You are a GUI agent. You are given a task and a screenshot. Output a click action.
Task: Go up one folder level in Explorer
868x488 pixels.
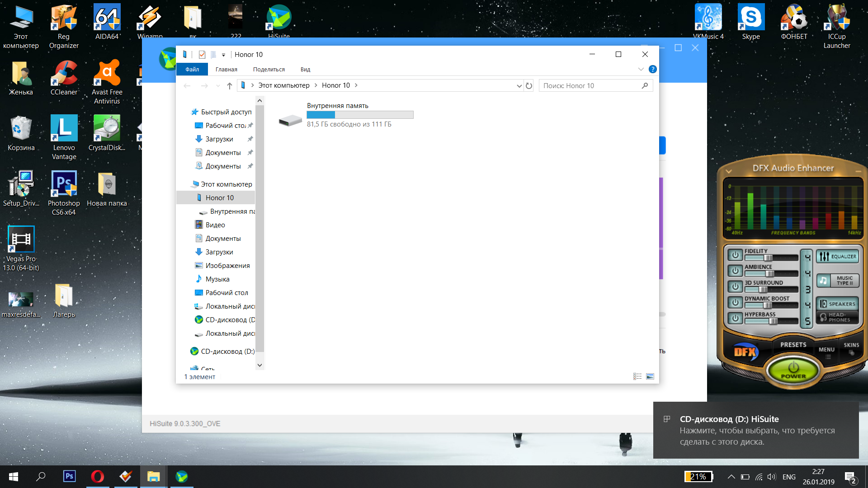click(x=229, y=85)
